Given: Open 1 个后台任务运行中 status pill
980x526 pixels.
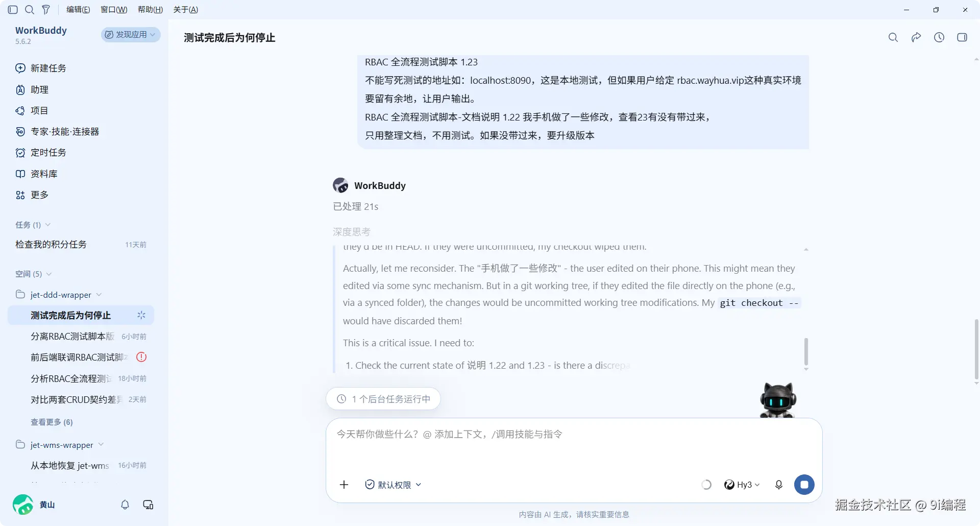Looking at the screenshot, I should click(383, 399).
